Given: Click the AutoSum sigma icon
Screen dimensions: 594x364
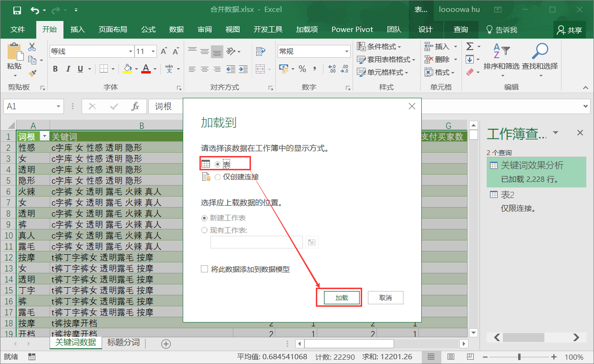Looking at the screenshot, I should [x=469, y=46].
